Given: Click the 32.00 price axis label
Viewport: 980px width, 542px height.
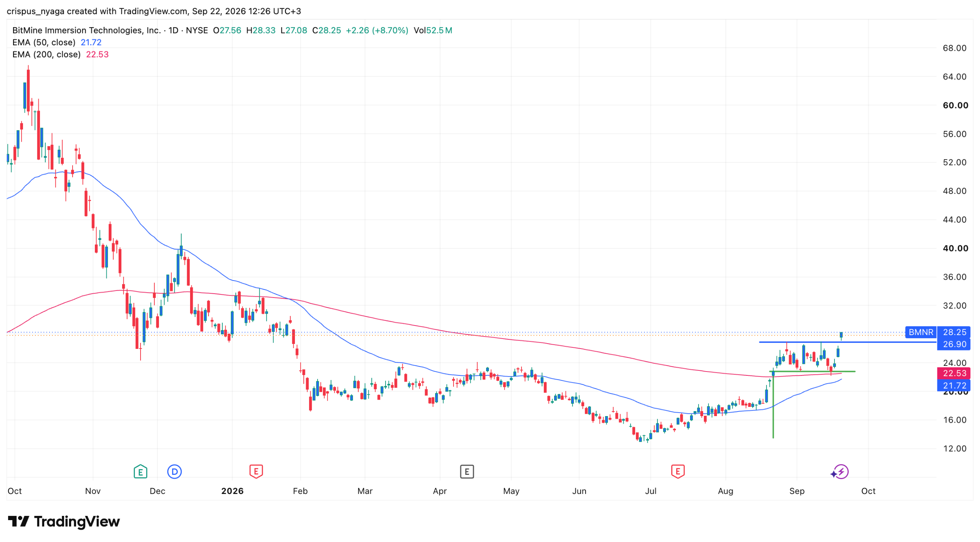Looking at the screenshot, I should coord(954,306).
